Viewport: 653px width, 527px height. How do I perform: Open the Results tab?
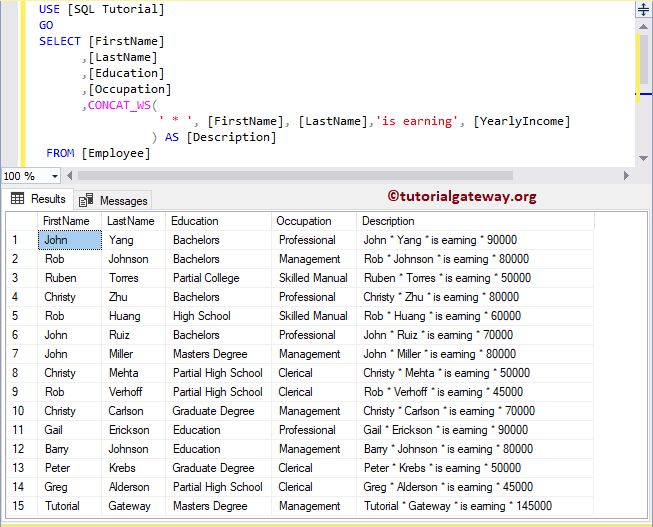(x=38, y=199)
